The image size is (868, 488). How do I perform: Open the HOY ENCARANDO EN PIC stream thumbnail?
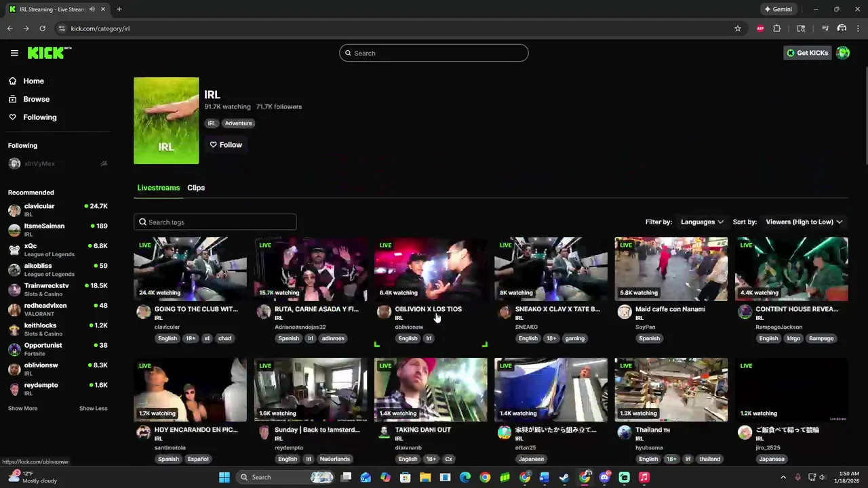point(190,390)
